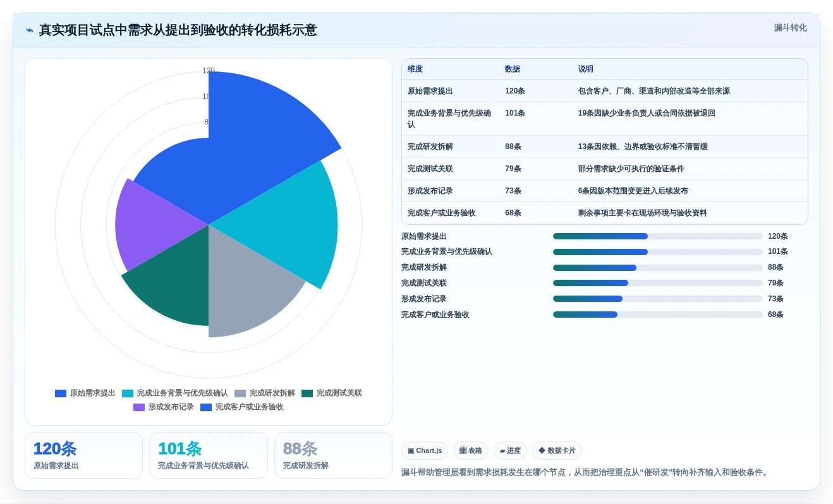Click the 完成测试关联 progress bar
833x504 pixels.
pyautogui.click(x=658, y=283)
